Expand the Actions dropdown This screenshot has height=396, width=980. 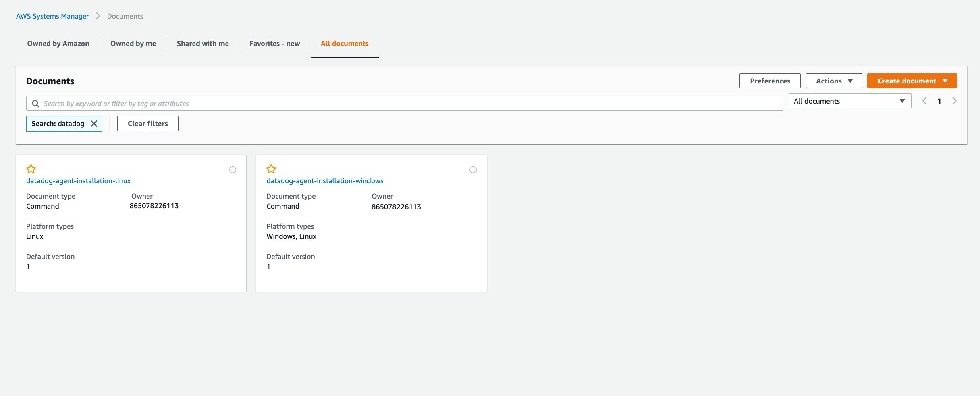[x=834, y=81]
